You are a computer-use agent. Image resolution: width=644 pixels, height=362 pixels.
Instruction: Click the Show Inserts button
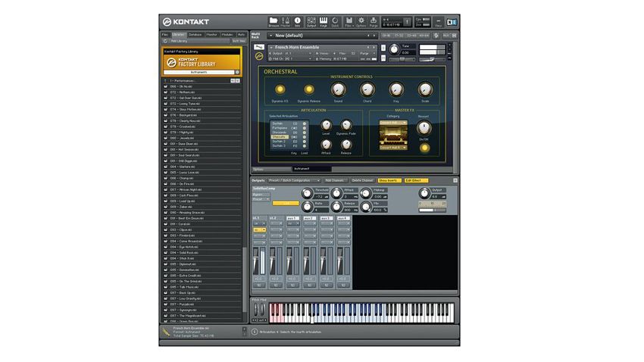pyautogui.click(x=389, y=180)
